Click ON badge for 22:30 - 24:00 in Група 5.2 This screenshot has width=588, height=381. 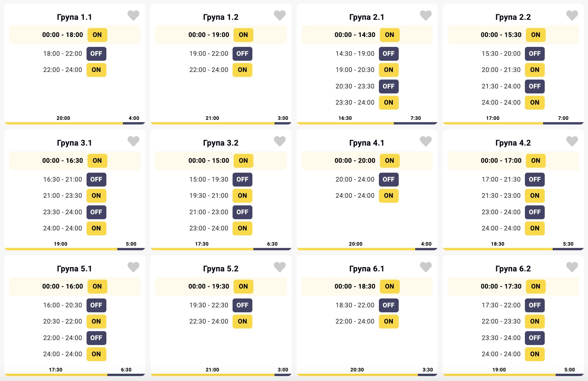click(x=242, y=322)
